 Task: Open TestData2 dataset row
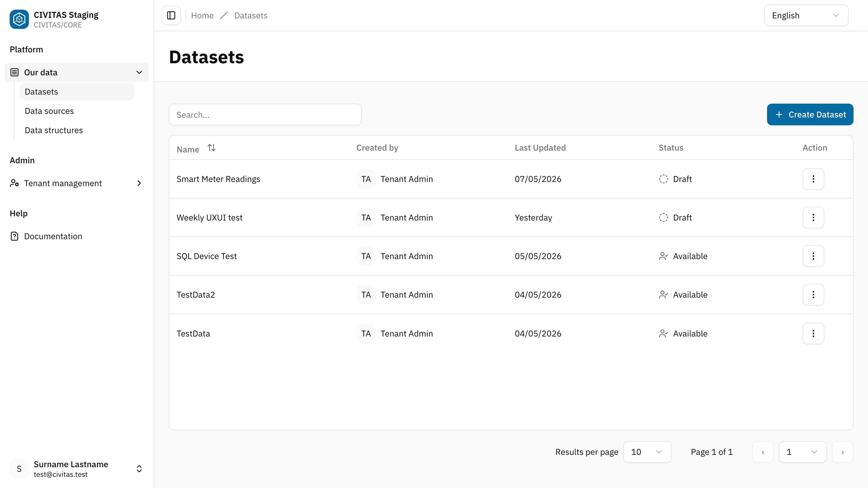click(511, 295)
